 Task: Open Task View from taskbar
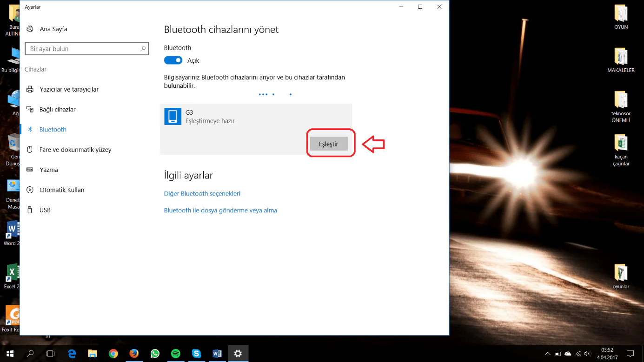(50, 354)
